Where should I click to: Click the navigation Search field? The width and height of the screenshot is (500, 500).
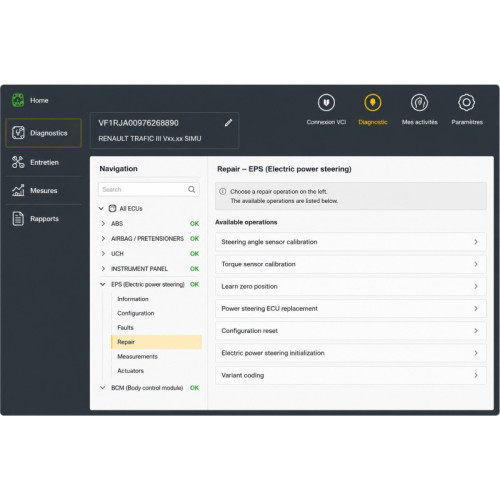coord(149,189)
